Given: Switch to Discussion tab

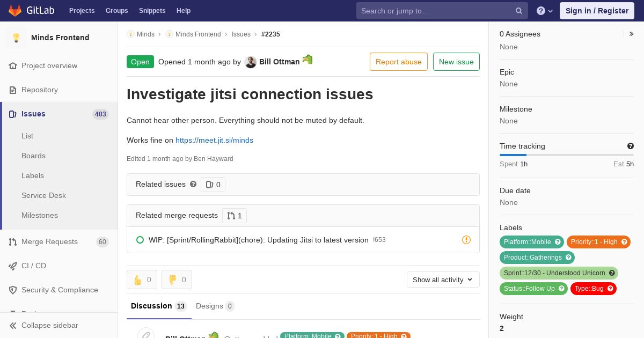Looking at the screenshot, I should point(159,306).
